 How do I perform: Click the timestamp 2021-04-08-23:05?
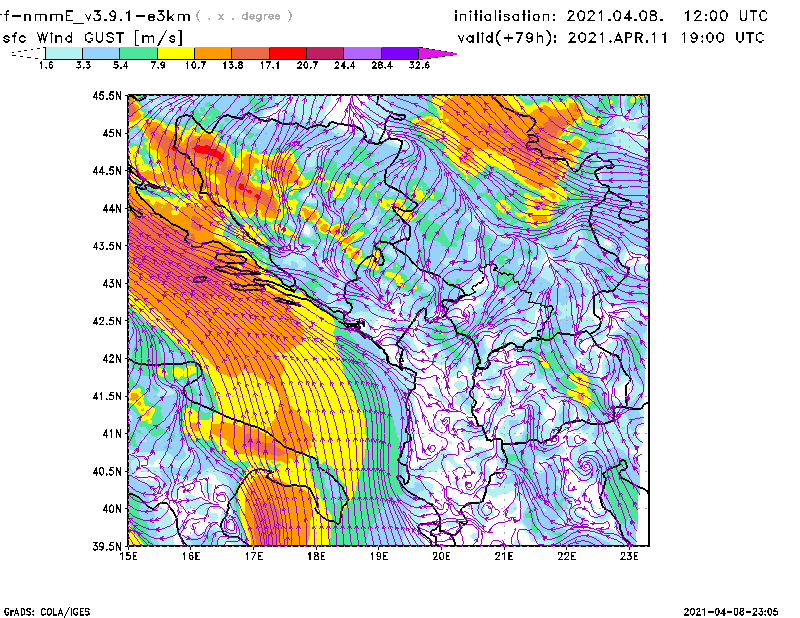coord(731,612)
